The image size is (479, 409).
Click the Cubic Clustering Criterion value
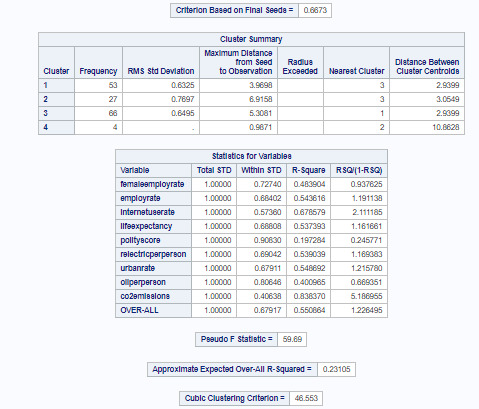pyautogui.click(x=306, y=398)
